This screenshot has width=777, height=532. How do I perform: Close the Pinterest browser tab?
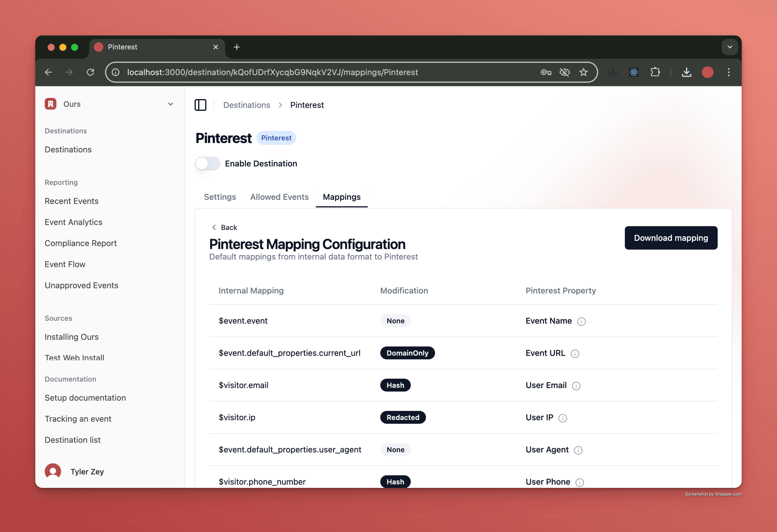point(216,47)
